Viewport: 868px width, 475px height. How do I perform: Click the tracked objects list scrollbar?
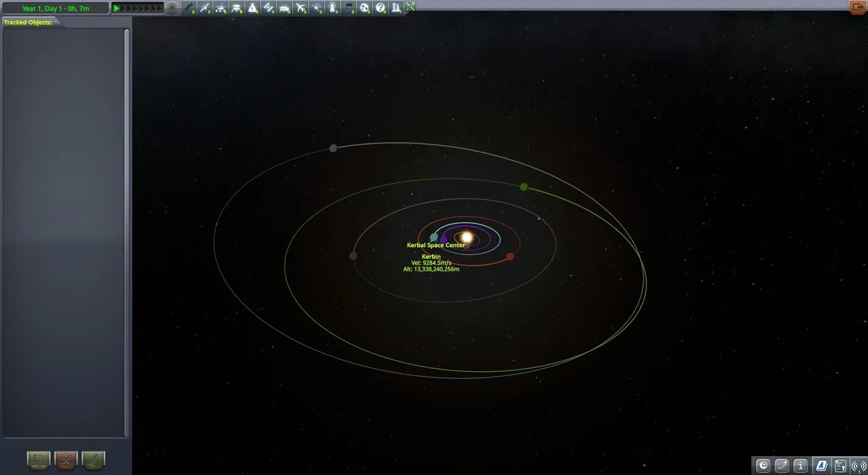[x=127, y=232]
